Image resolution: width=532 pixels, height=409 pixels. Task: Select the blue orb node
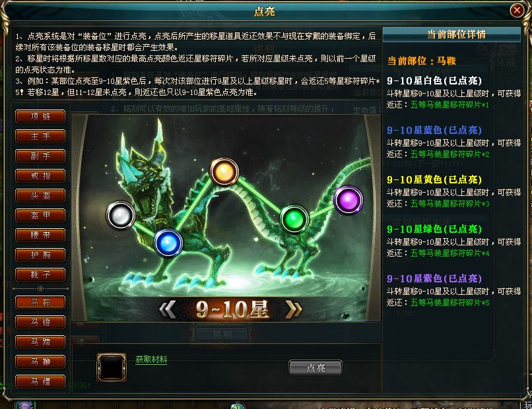(x=168, y=243)
